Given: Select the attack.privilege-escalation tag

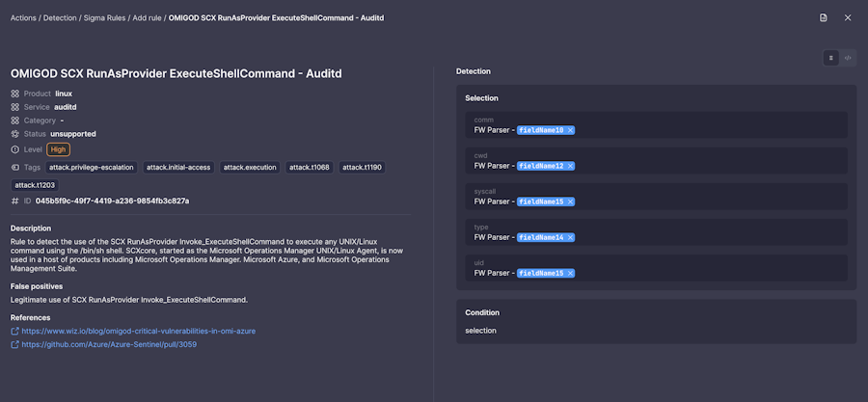Looking at the screenshot, I should point(92,168).
